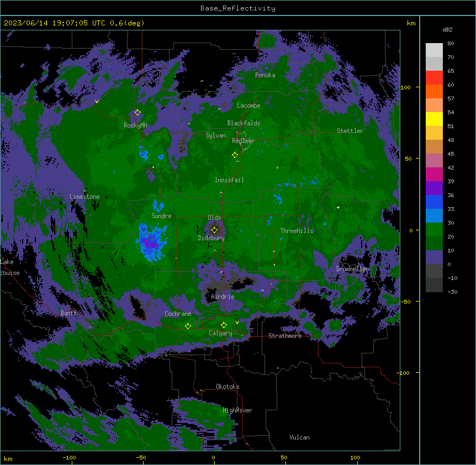Screen dimensions: 476x465
Task: Click the bright green 30 dBZ legend swatch
Action: tap(434, 230)
